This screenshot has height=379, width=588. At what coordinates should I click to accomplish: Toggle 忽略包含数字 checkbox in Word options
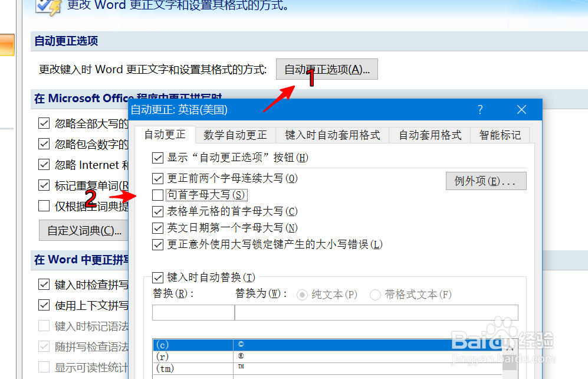coord(44,143)
